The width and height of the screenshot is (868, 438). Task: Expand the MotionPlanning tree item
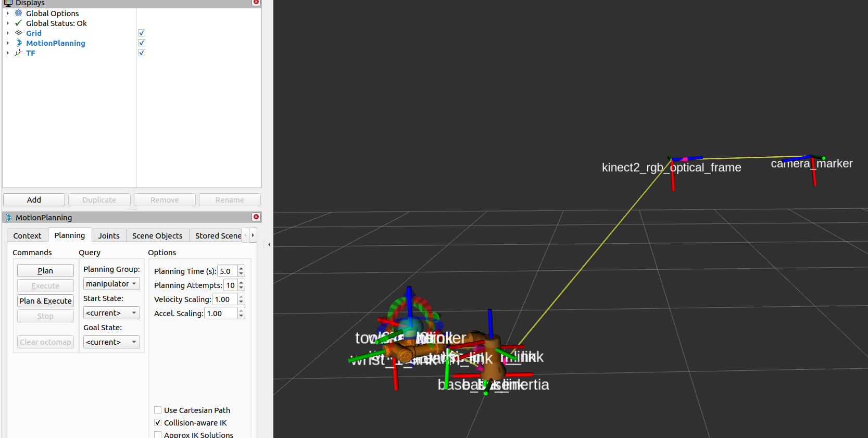(x=8, y=43)
